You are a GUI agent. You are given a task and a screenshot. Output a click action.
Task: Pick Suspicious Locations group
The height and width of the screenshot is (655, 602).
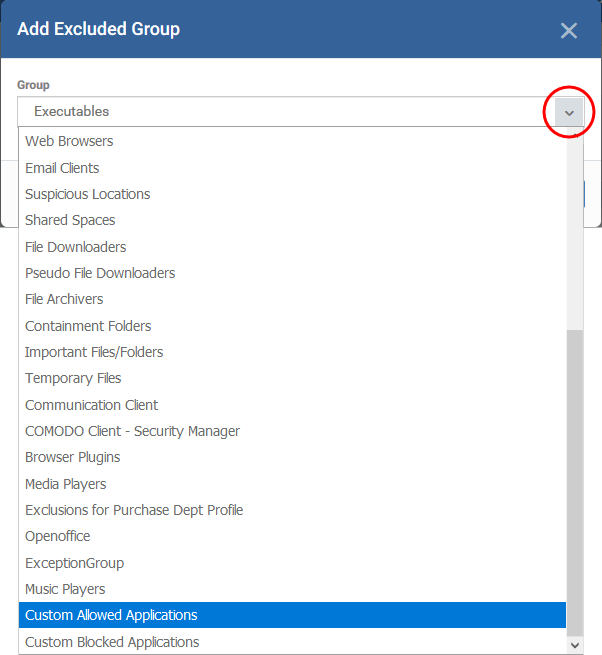292,194
